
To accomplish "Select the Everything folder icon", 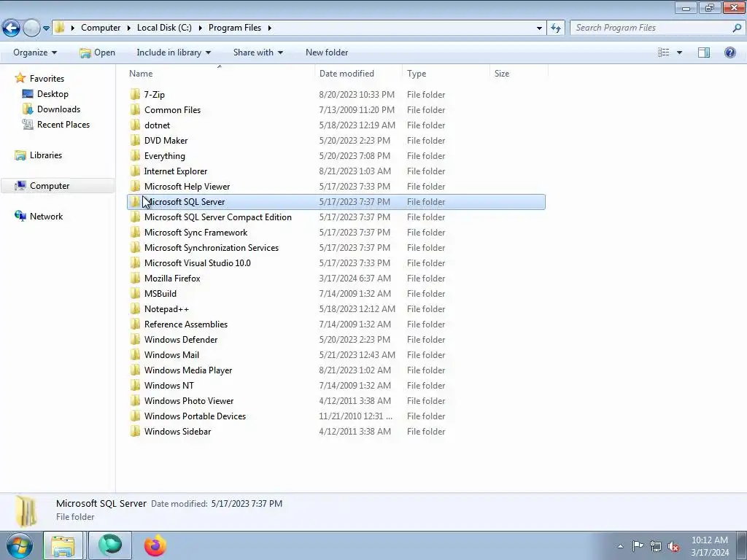I will [135, 155].
